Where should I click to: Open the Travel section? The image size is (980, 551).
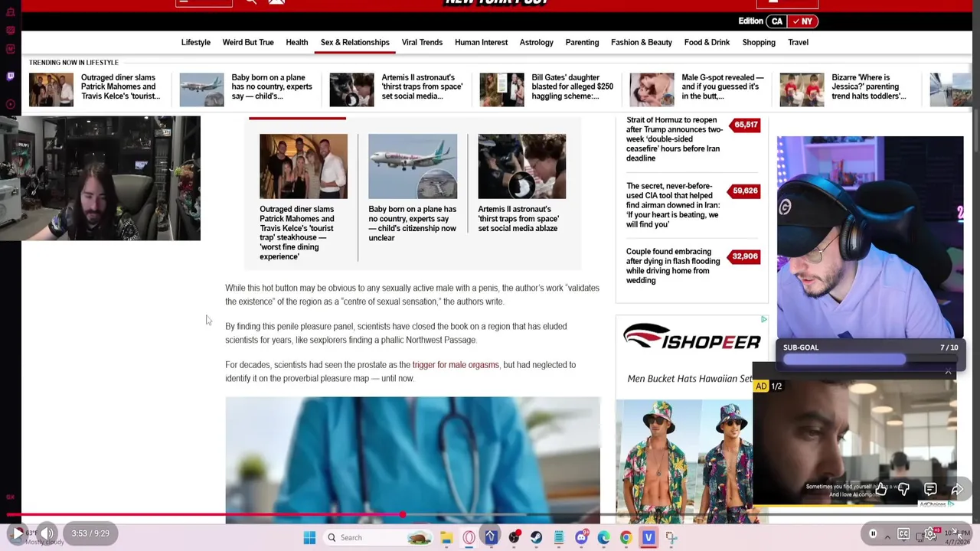click(x=798, y=42)
